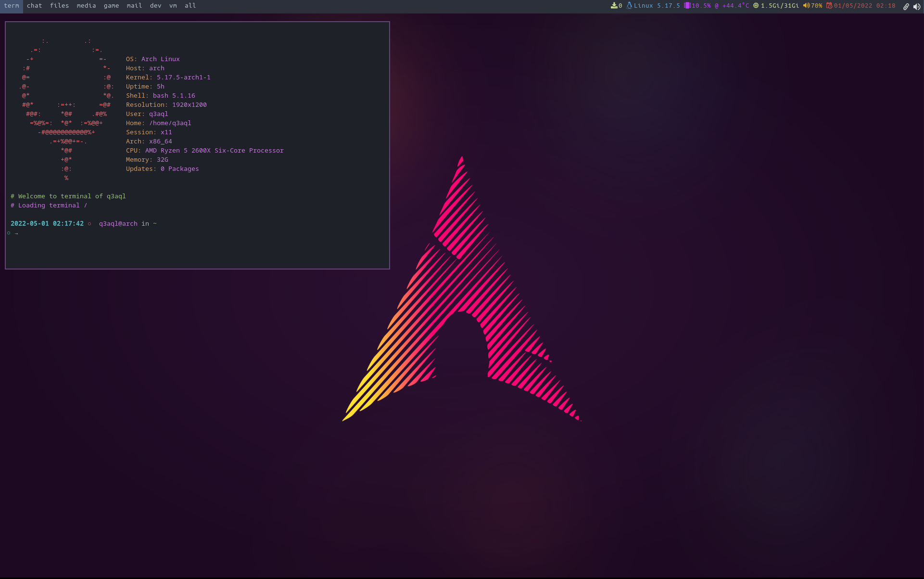924x579 pixels.
Task: Click the paperclip tray icon
Action: coord(906,6)
